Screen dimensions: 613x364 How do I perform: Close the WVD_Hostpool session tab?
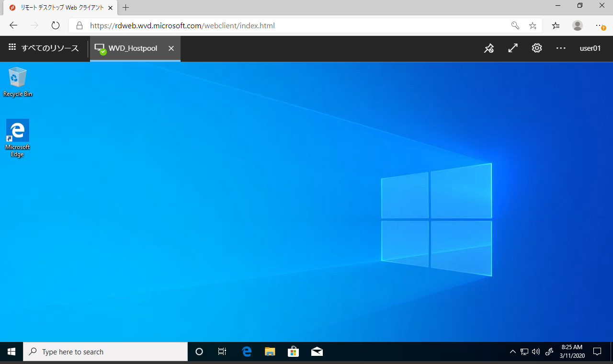pyautogui.click(x=171, y=48)
